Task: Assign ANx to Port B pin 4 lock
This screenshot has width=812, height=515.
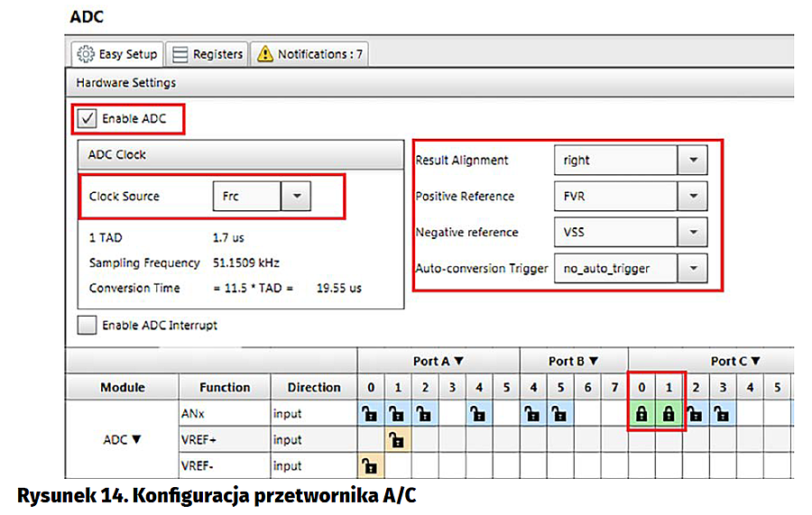Action: [x=532, y=413]
